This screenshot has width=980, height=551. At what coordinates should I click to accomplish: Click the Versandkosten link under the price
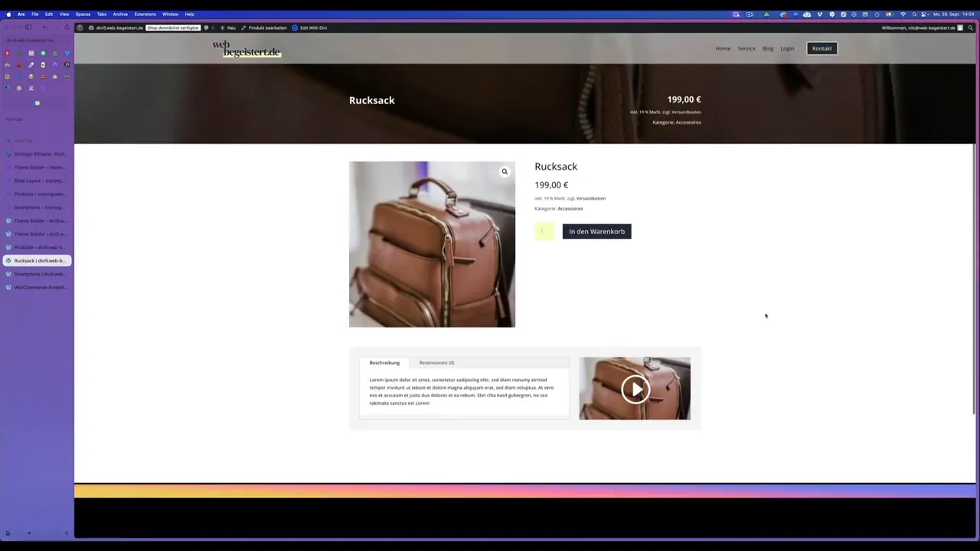click(x=590, y=198)
